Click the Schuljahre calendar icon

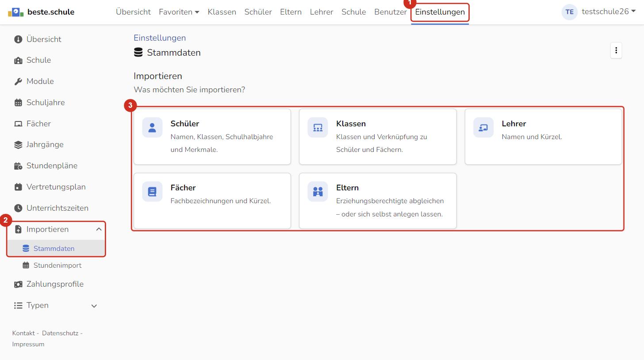18,103
